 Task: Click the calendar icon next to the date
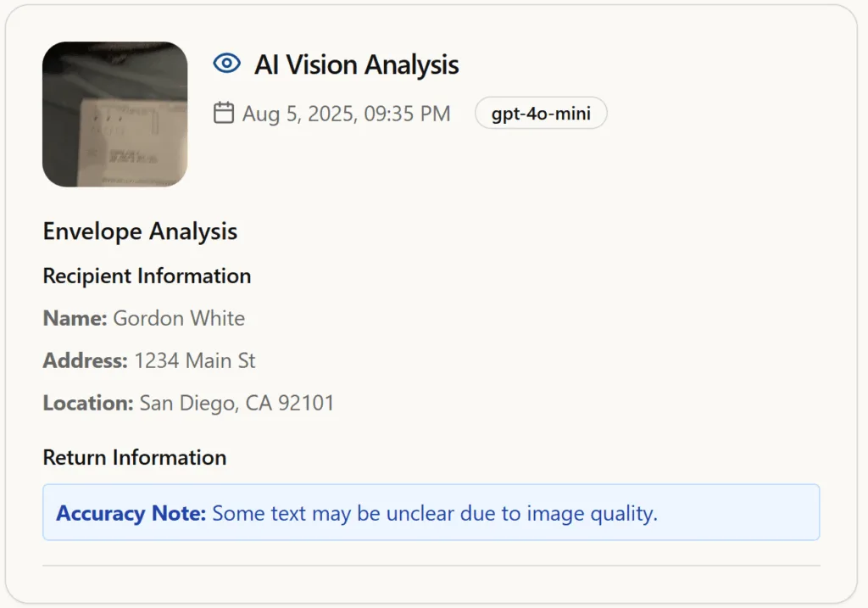[x=224, y=113]
